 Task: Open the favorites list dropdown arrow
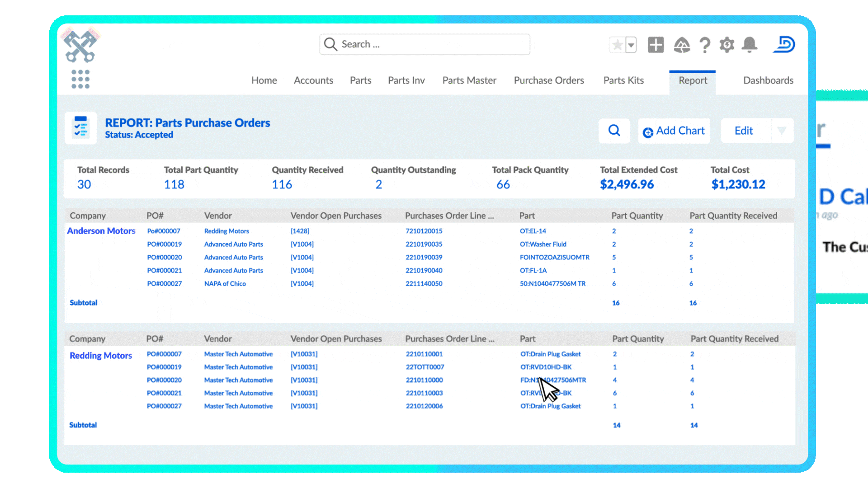pos(631,45)
